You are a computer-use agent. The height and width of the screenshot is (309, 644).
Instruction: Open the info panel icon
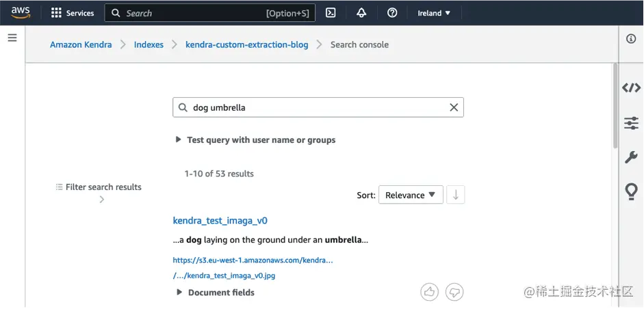[631, 39]
